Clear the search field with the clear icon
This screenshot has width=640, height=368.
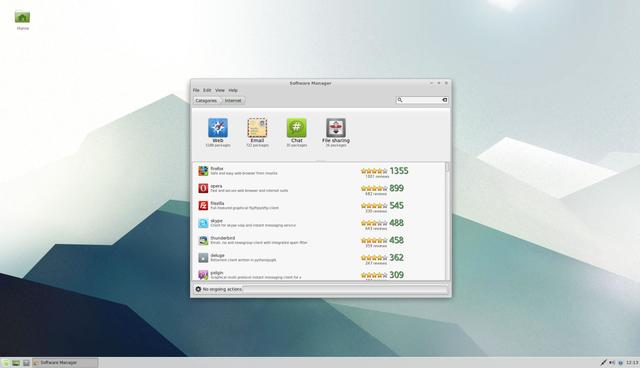pos(444,100)
